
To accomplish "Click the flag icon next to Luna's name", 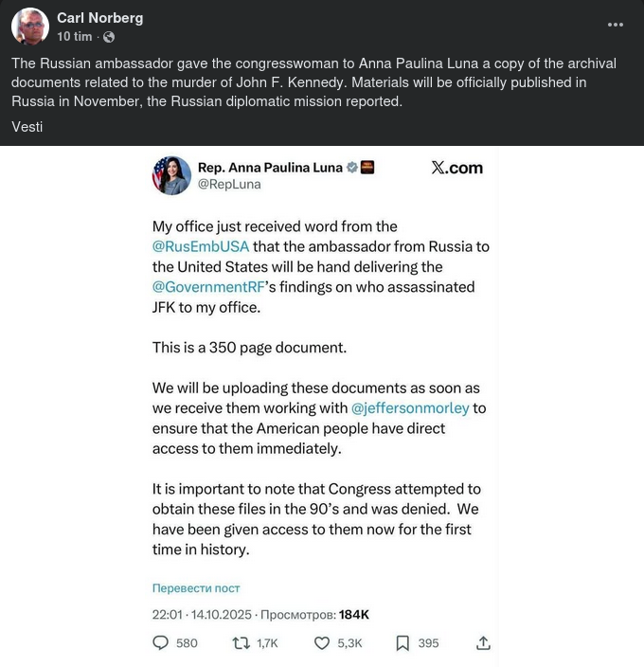I will pos(367,168).
